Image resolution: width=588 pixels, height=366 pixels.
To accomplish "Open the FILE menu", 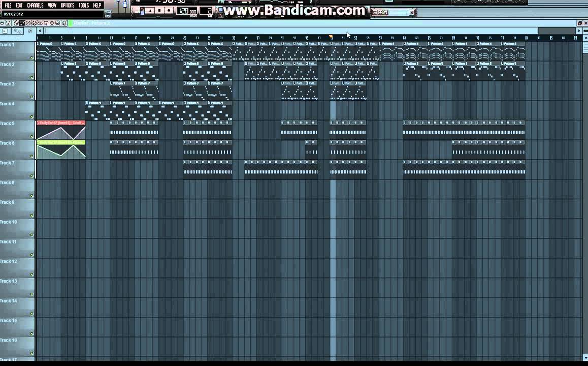I will tap(8, 5).
